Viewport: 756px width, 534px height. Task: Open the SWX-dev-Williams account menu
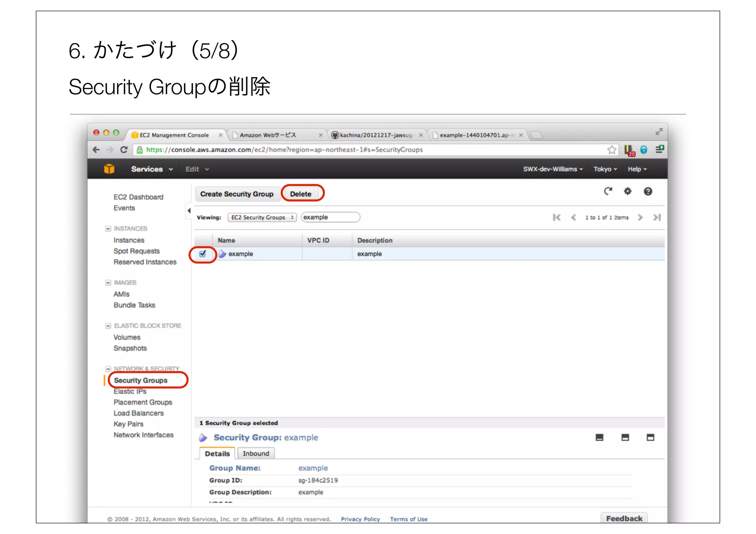553,169
